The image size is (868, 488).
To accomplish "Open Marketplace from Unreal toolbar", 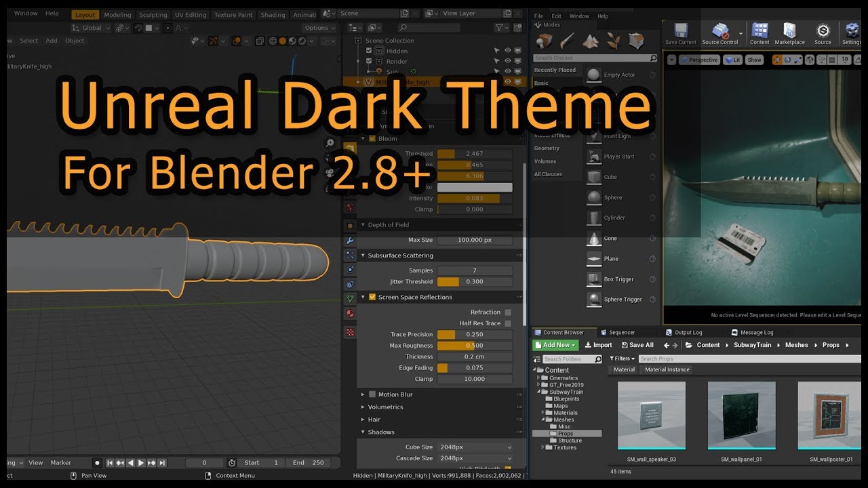I will pyautogui.click(x=789, y=34).
